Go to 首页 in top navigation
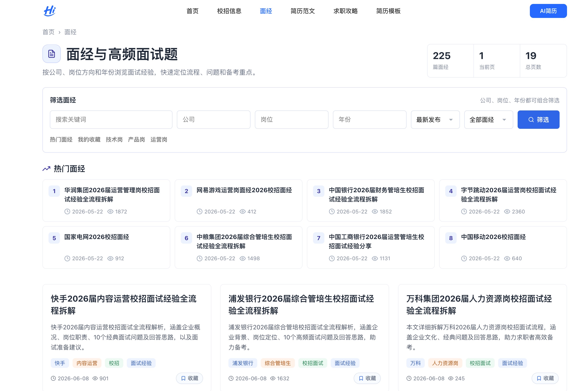 click(x=192, y=11)
